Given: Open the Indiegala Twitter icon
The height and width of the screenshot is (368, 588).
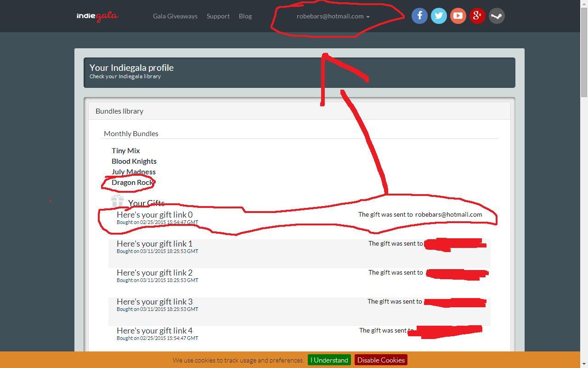Looking at the screenshot, I should (x=439, y=16).
